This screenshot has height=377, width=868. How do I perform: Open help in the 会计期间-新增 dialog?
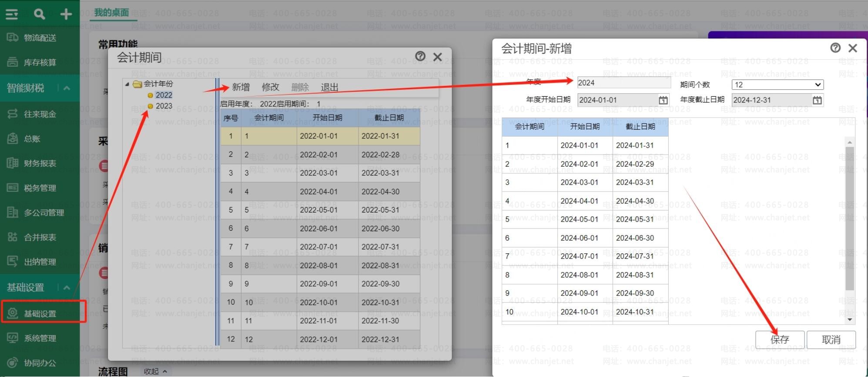(x=835, y=48)
